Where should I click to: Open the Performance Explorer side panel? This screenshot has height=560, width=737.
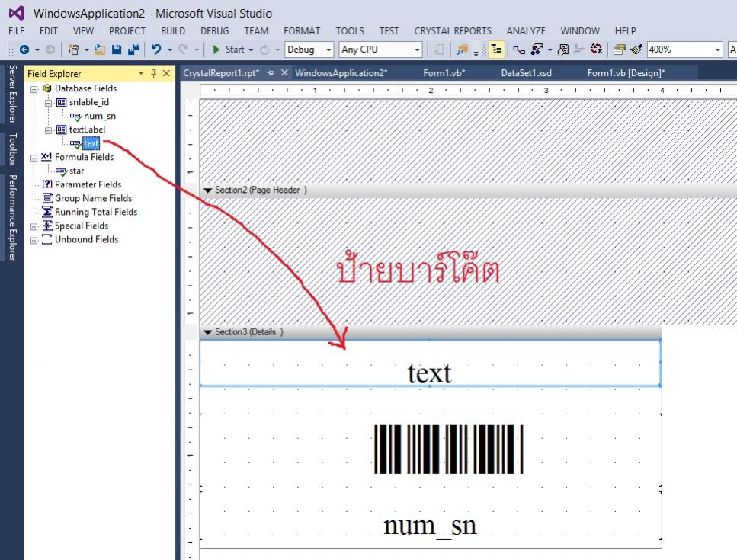(x=12, y=218)
